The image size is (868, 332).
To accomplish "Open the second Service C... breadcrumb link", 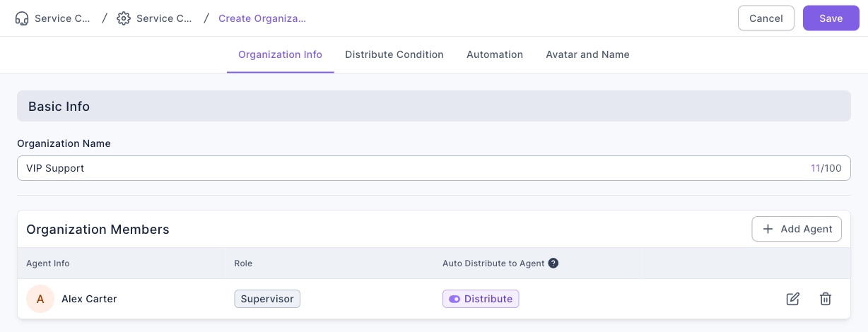I will (164, 18).
